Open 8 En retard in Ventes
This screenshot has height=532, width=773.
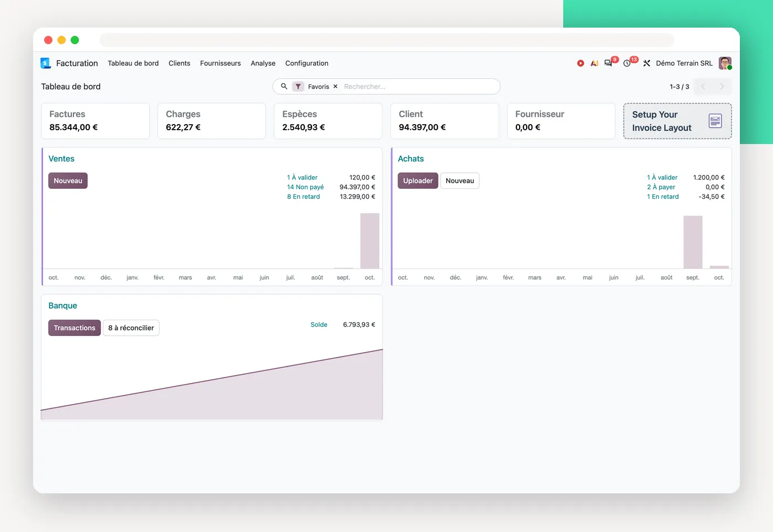pos(303,196)
